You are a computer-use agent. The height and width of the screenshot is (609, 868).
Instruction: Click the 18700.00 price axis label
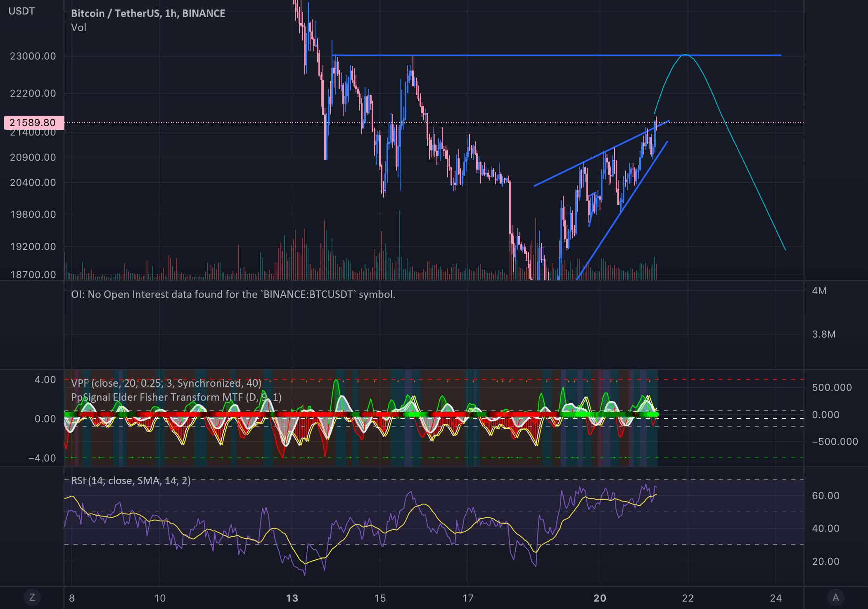[x=33, y=275]
